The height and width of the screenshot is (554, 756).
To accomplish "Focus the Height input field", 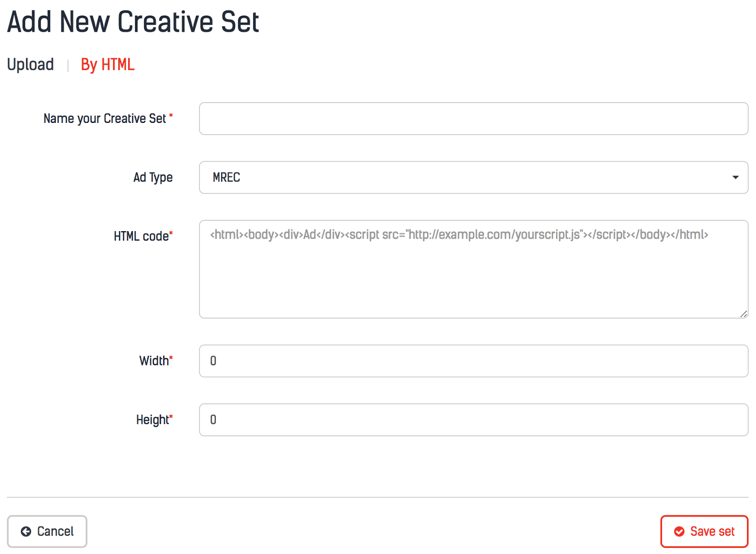I will 473,420.
